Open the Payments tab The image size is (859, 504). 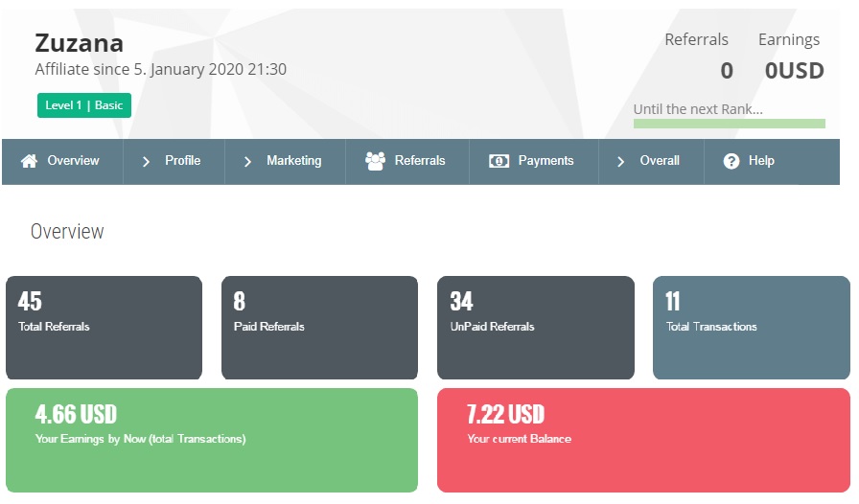(534, 162)
